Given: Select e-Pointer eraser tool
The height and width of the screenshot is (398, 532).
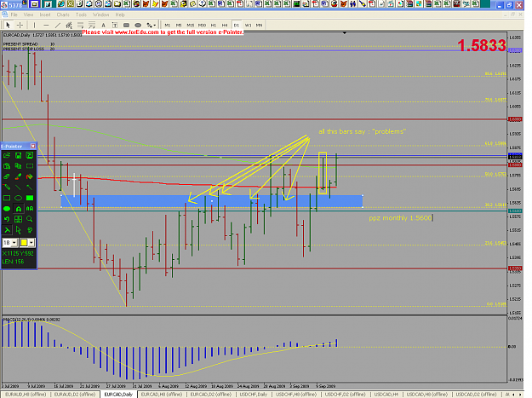Looking at the screenshot, I should click(7, 176).
